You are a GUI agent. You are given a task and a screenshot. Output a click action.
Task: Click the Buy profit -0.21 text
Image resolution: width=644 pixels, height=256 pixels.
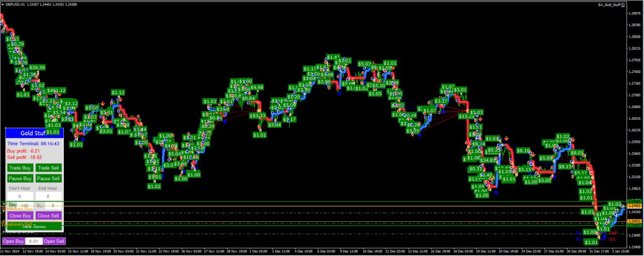[24, 151]
